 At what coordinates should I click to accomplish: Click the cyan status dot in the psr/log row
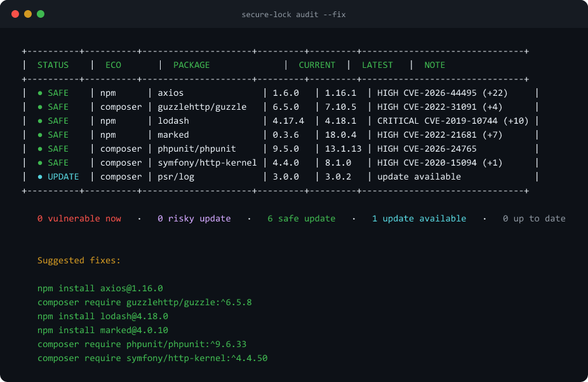[x=40, y=176]
